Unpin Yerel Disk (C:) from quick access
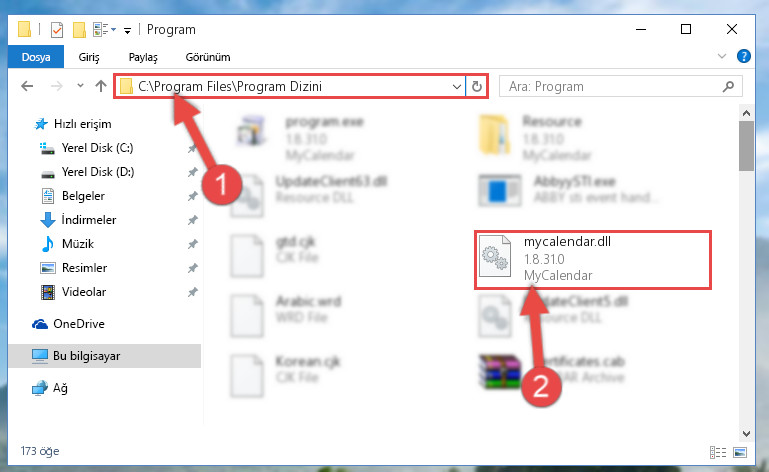Image resolution: width=769 pixels, height=472 pixels. [x=193, y=148]
